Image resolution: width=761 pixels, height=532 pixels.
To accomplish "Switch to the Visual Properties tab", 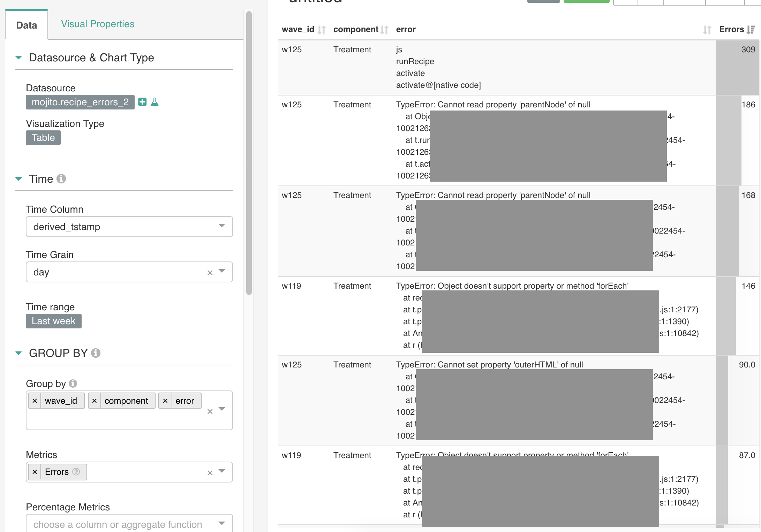I will coord(98,24).
